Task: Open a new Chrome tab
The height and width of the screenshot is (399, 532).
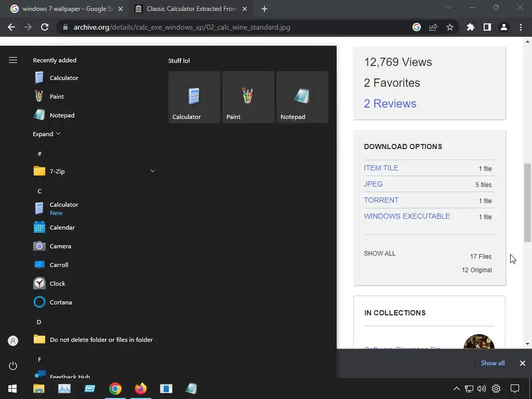Action: pos(264,9)
